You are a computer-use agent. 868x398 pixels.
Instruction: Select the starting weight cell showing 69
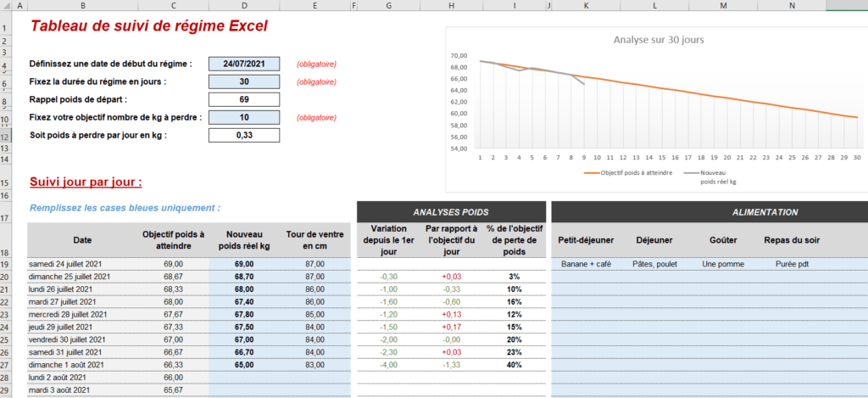click(x=244, y=100)
